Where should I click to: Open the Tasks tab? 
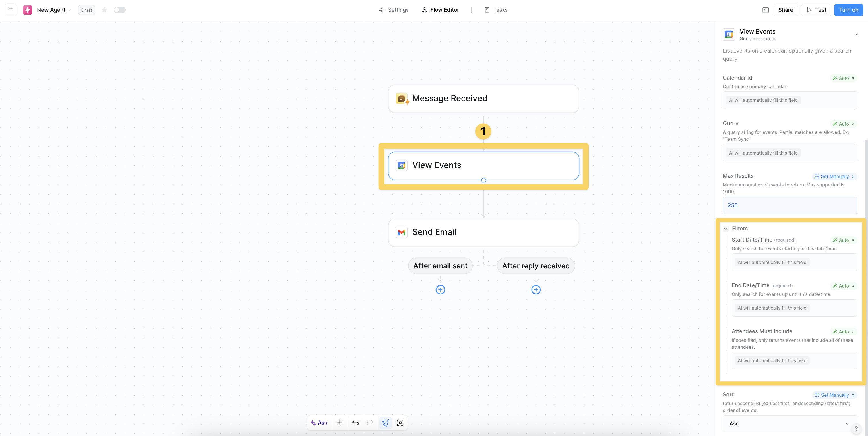coord(496,10)
